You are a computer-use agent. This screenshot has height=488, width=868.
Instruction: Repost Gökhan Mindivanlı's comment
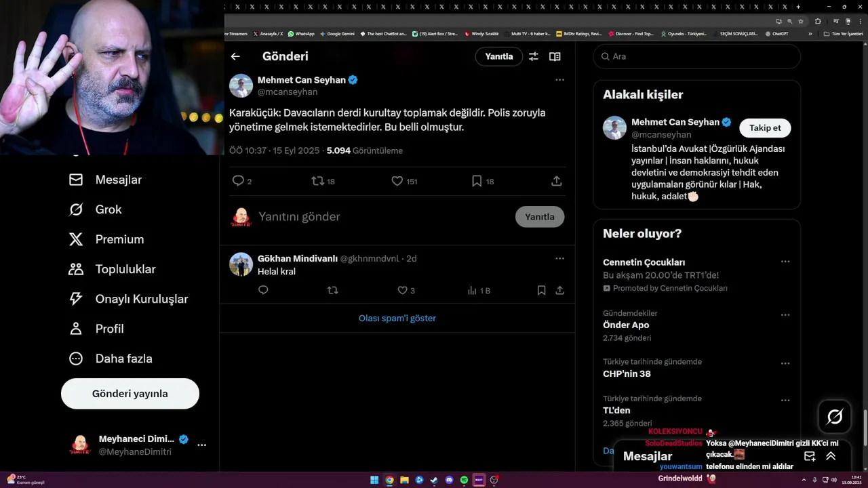(332, 290)
